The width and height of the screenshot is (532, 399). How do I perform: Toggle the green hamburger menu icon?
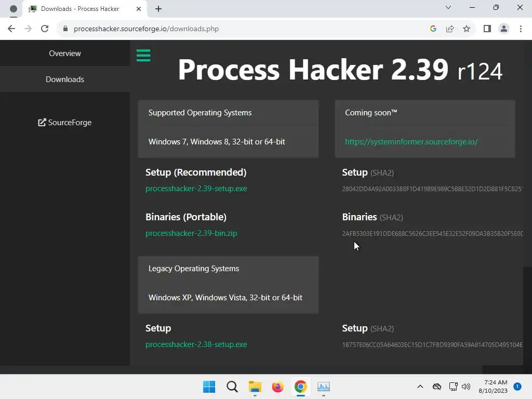tap(143, 56)
